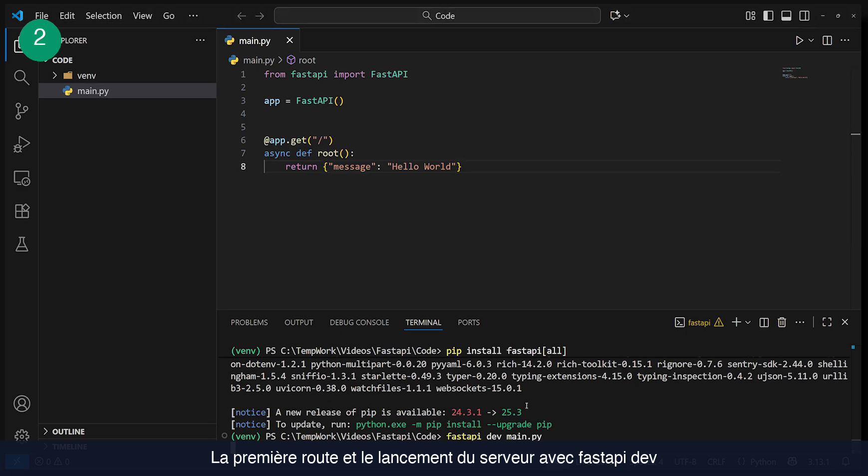The width and height of the screenshot is (868, 476).
Task: Open the Edit menu
Action: (x=67, y=16)
